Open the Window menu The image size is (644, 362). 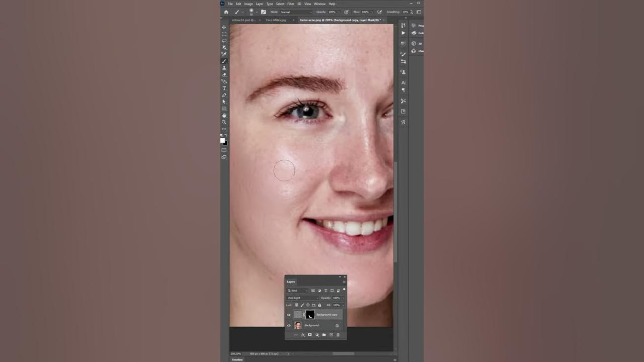point(319,4)
